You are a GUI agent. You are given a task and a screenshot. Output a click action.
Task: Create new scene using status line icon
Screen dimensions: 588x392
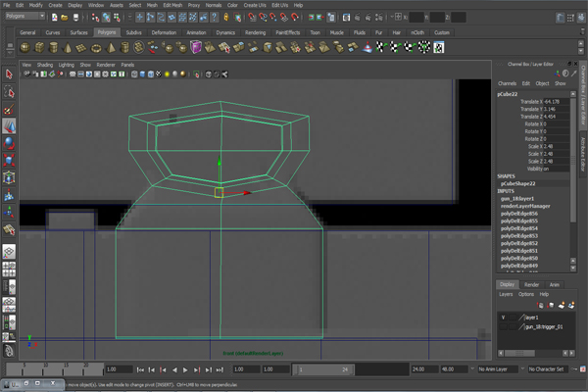coord(54,18)
